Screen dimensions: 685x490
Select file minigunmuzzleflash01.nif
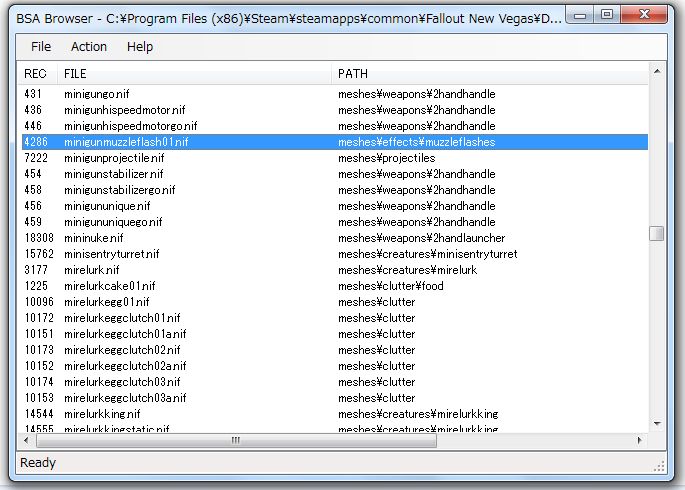[126, 142]
